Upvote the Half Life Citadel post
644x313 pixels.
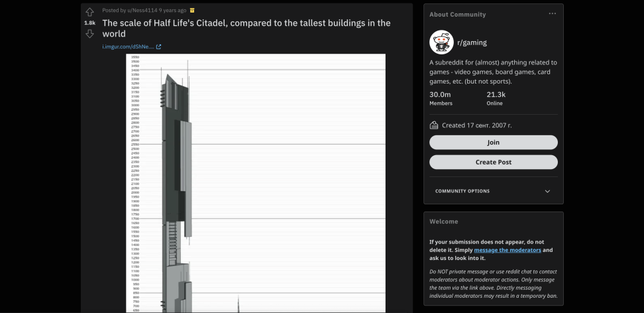(x=89, y=13)
